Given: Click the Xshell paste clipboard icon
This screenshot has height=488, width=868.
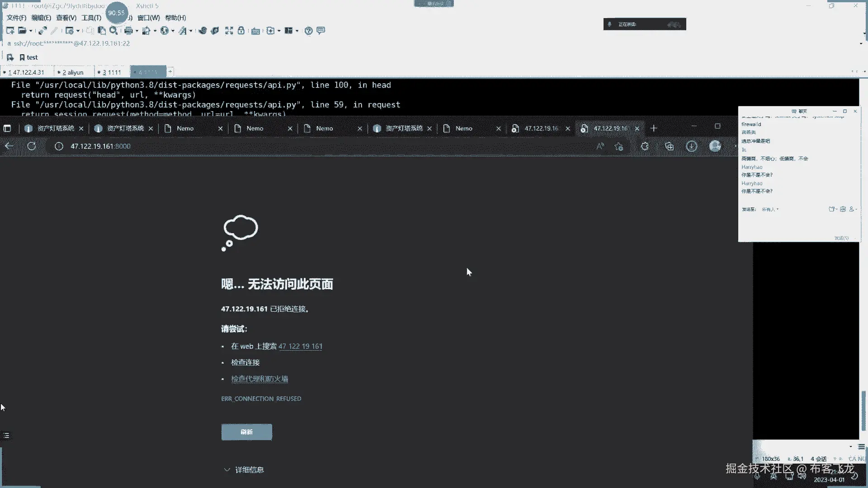Looking at the screenshot, I should [102, 31].
